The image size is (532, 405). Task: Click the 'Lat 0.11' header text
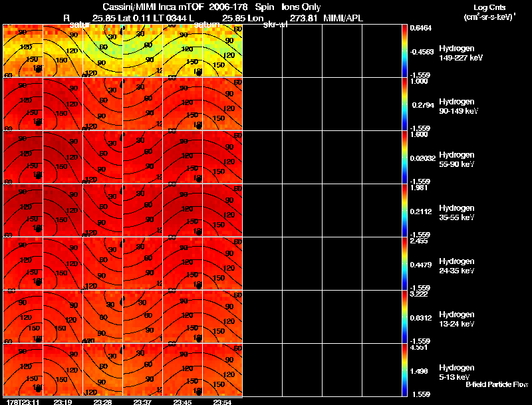click(134, 18)
